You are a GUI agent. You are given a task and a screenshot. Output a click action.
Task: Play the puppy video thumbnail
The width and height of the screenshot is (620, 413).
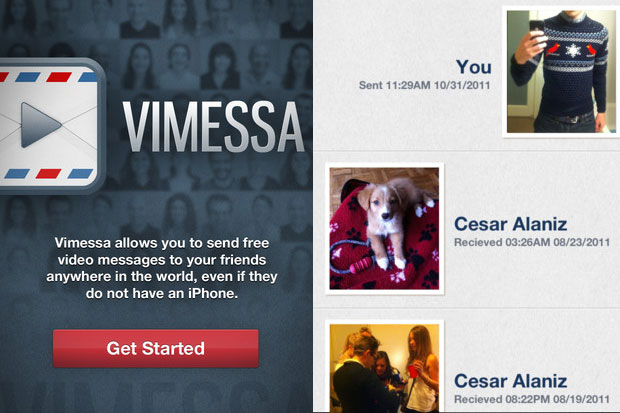384,229
